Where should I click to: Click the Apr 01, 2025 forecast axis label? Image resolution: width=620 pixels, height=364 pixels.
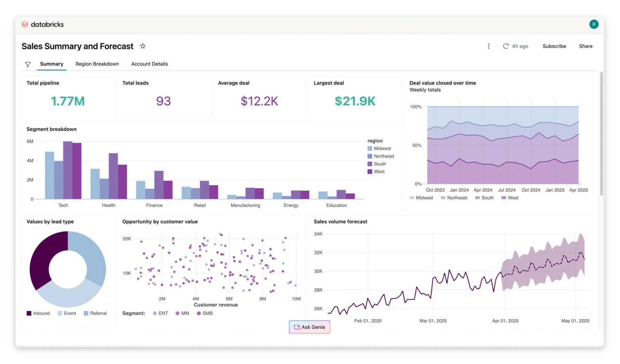pos(505,321)
